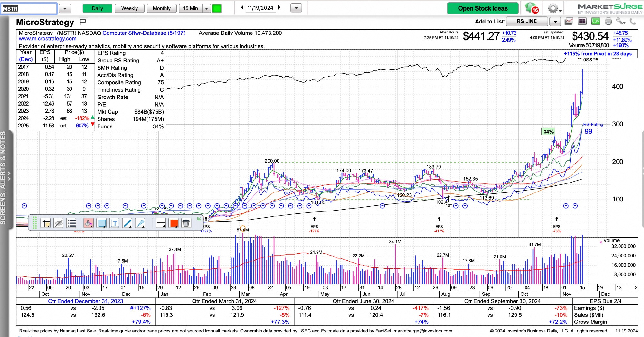Viewport: 644px width, 337px height.
Task: Open the date picker dropdown
Action: click(296, 8)
